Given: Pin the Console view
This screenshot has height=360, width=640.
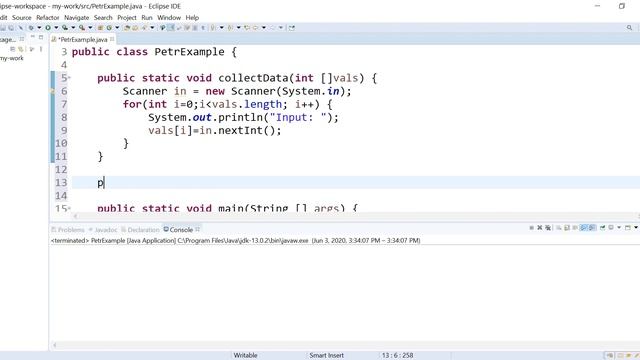Looking at the screenshot, I should (602, 228).
